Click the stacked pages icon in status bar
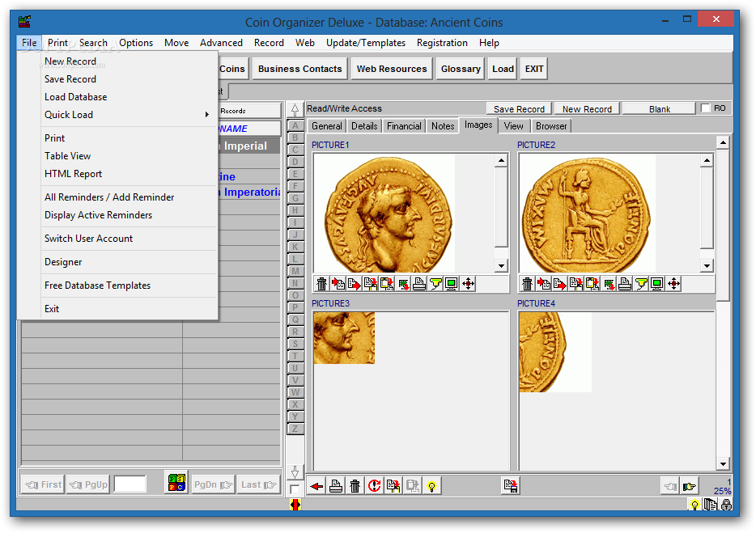Screen dimensions: 756x533 710,505
